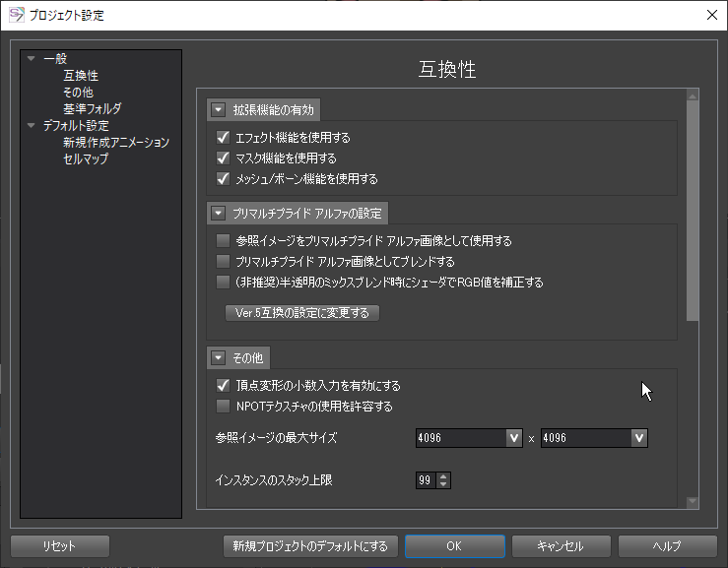Click the scrollbar up arrow
The height and width of the screenshot is (568, 728).
[x=693, y=95]
